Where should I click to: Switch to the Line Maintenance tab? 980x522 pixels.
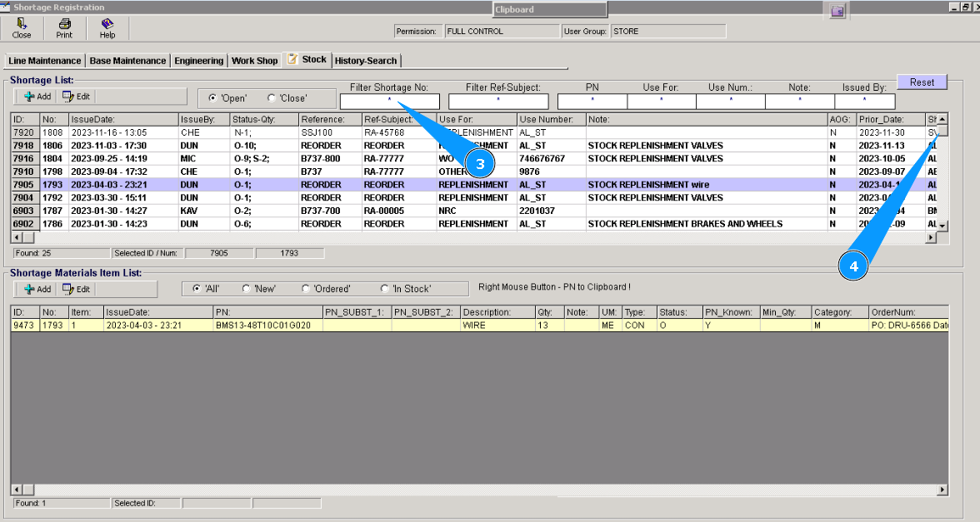coord(45,61)
